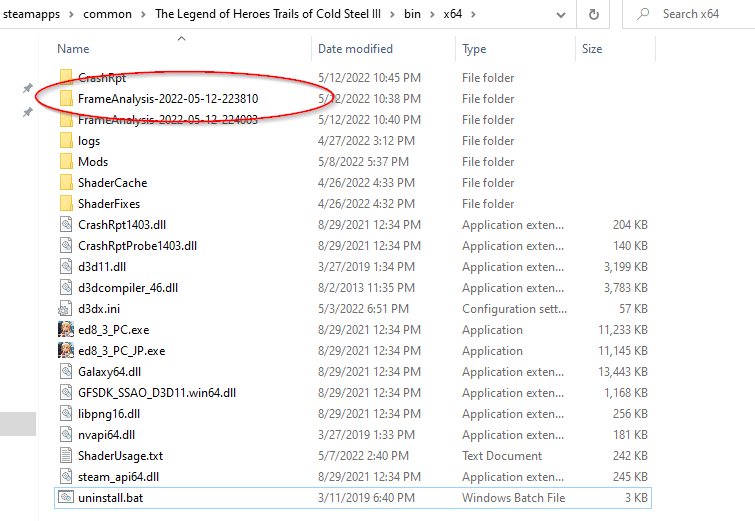
Task: Select the uninstall.bat batch file icon
Action: [x=66, y=497]
